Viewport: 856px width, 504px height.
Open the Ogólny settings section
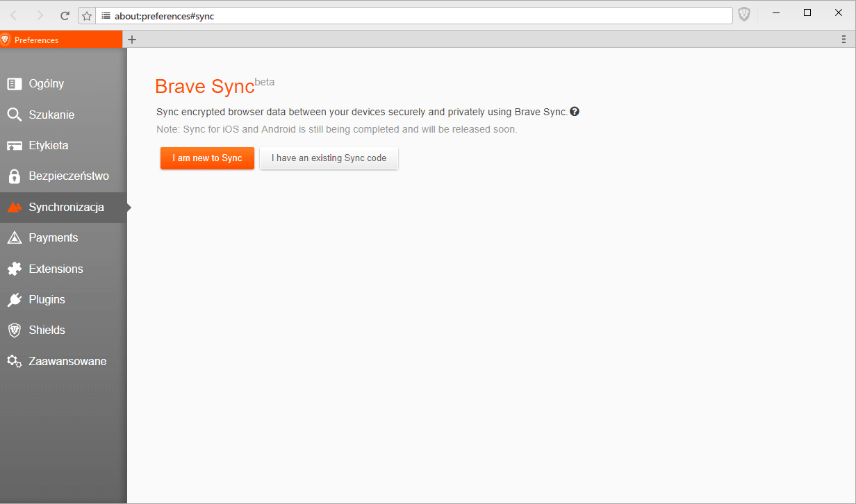tap(63, 84)
